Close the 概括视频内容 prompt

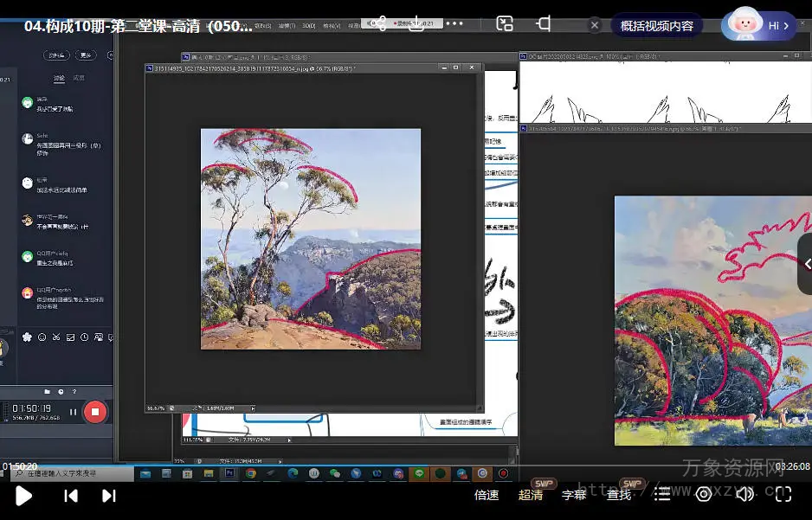[x=595, y=26]
